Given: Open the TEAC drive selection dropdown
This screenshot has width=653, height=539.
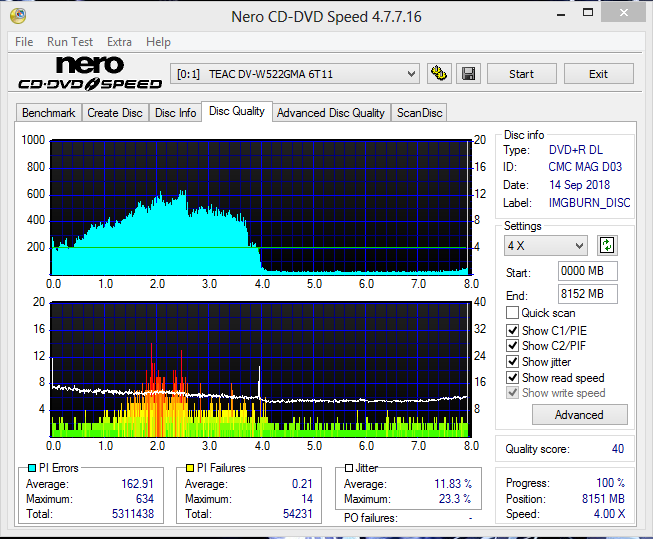Looking at the screenshot, I should pyautogui.click(x=294, y=74).
